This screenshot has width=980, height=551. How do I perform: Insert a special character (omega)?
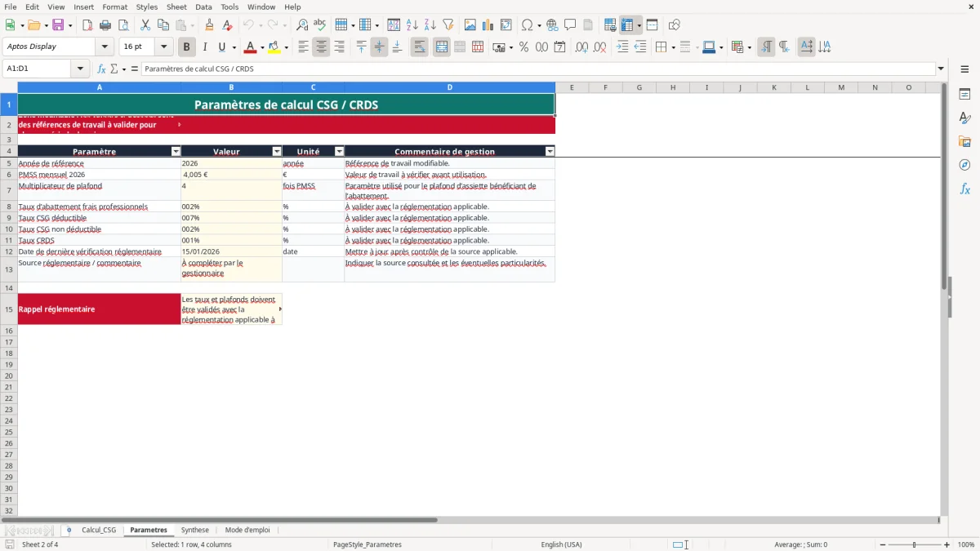tap(527, 25)
